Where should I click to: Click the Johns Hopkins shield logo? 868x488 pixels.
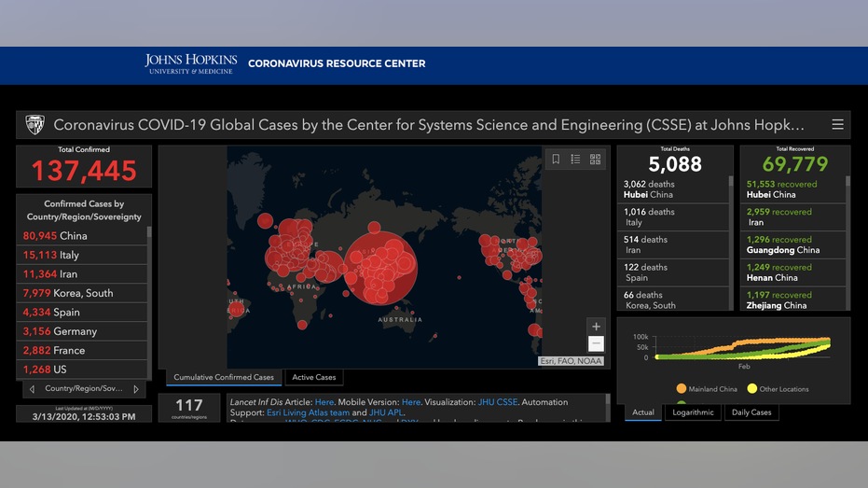34,125
